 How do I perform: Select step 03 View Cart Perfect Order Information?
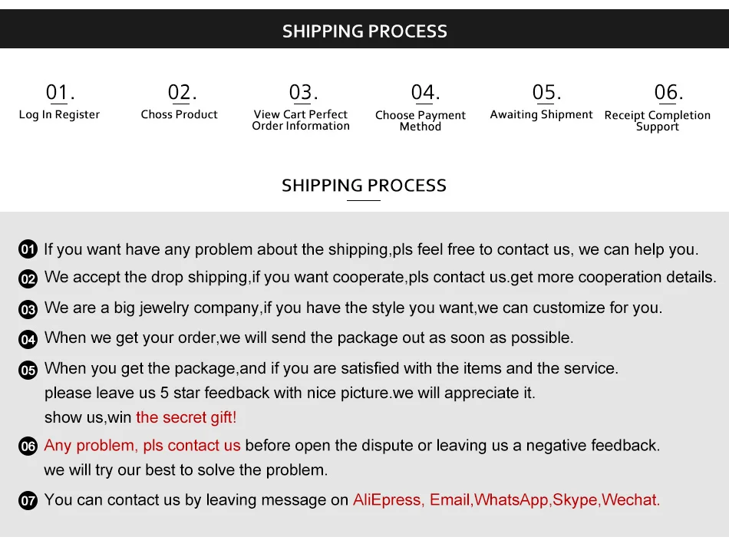[x=301, y=107]
